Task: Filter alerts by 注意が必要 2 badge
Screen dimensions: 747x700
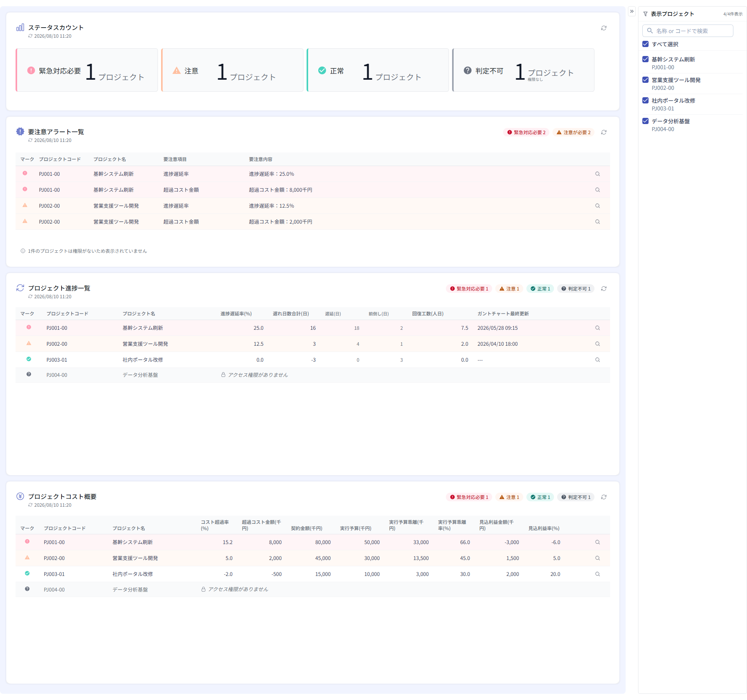Action: point(573,133)
